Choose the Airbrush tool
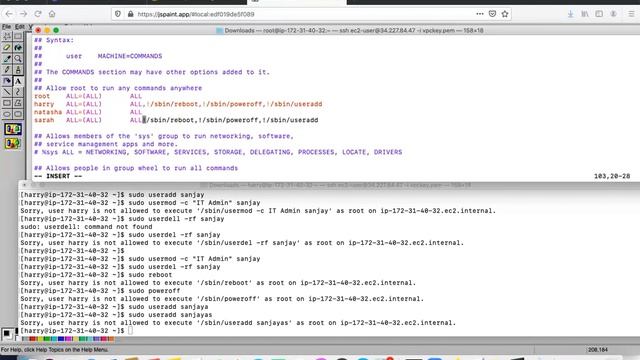 [x=7, y=81]
